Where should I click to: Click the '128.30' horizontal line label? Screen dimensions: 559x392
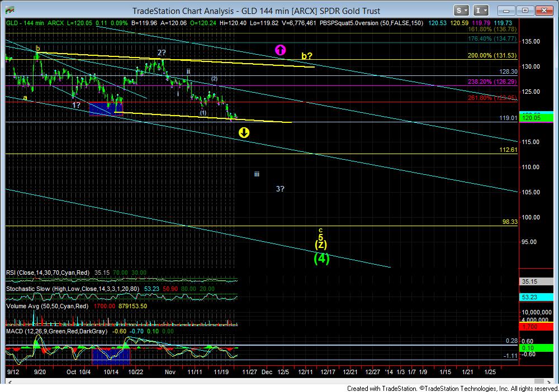click(508, 72)
